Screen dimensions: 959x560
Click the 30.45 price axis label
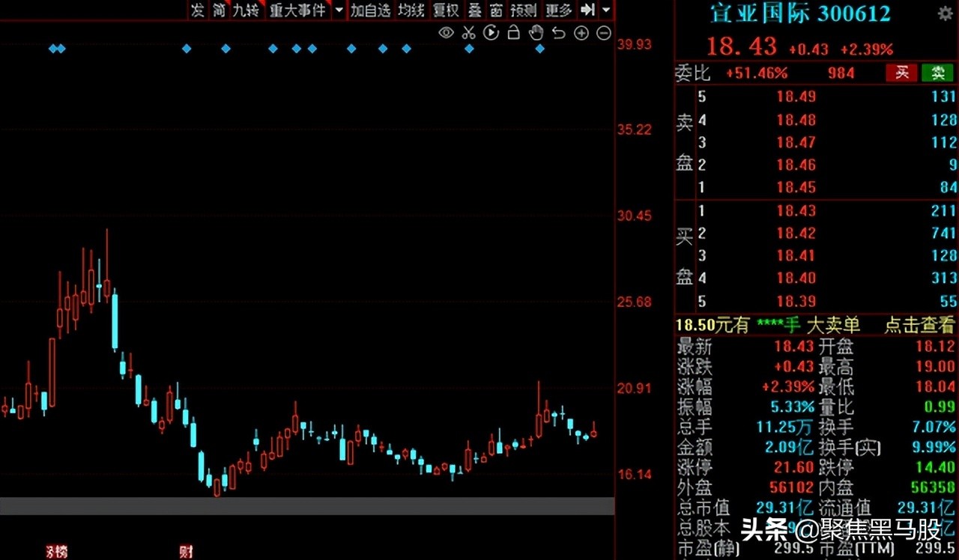coord(635,216)
